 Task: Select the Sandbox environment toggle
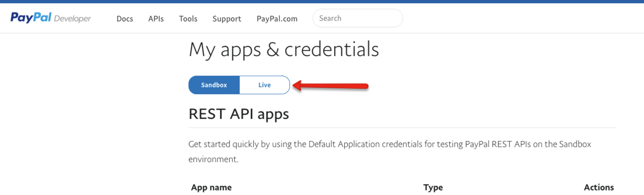click(x=214, y=85)
